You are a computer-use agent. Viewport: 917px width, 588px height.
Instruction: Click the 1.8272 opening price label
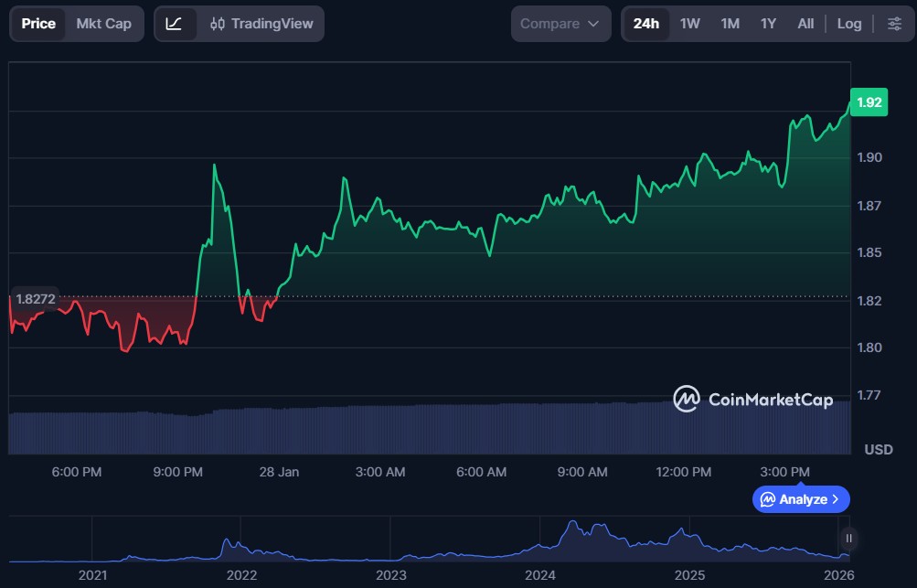pyautogui.click(x=35, y=298)
